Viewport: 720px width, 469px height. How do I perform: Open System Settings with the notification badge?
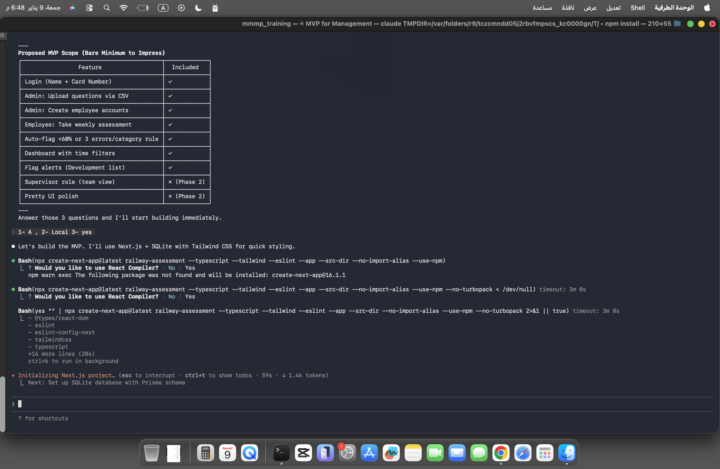click(x=347, y=453)
